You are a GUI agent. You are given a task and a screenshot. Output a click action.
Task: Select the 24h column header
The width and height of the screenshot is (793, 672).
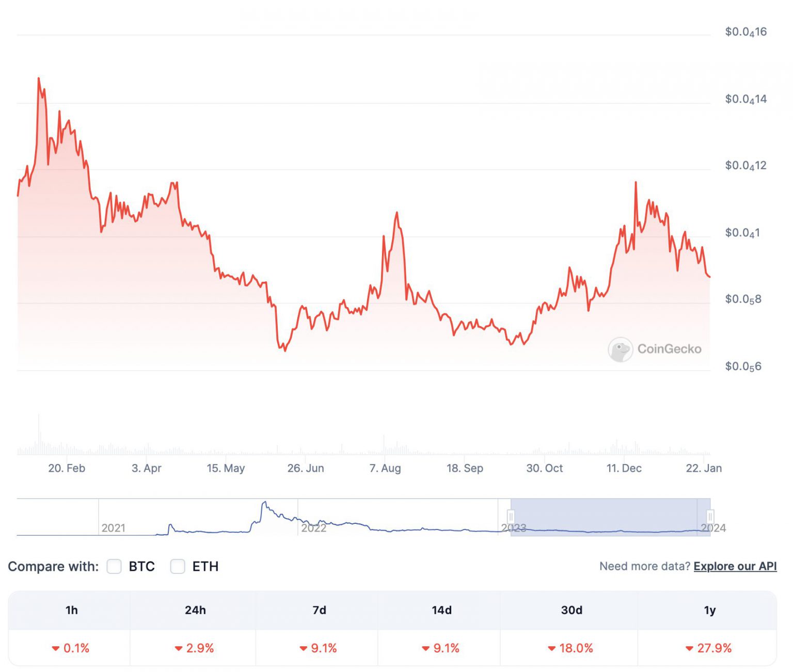click(195, 610)
